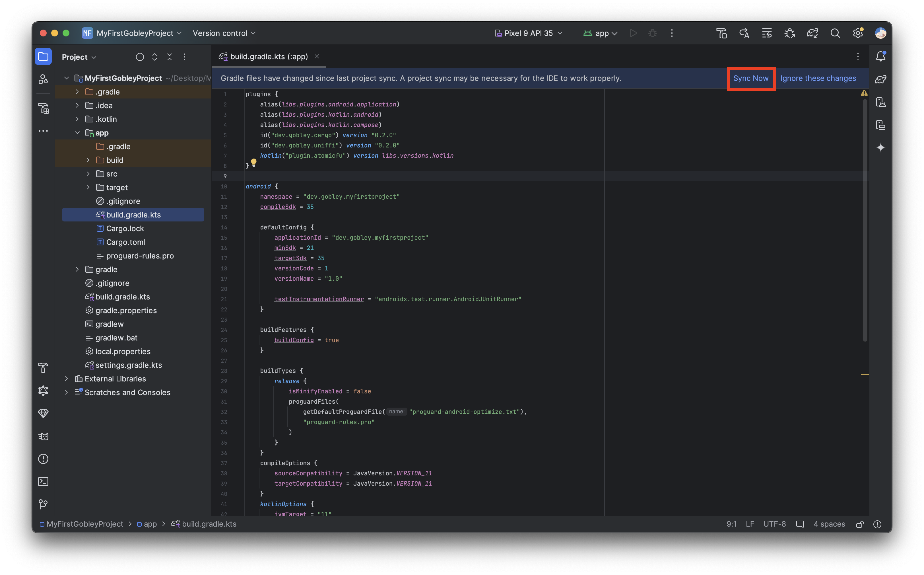Open the Version control dropdown
Screen dimensions: 924x575
(x=224, y=34)
